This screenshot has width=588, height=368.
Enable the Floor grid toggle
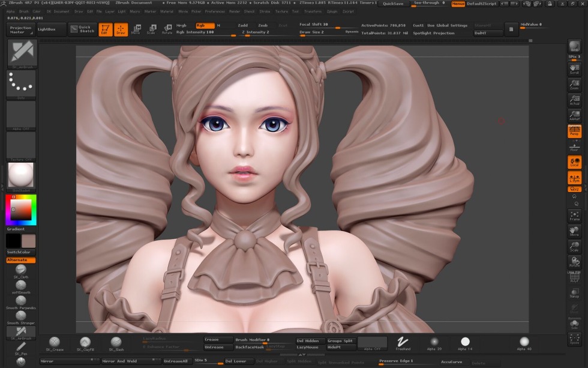pos(575,146)
